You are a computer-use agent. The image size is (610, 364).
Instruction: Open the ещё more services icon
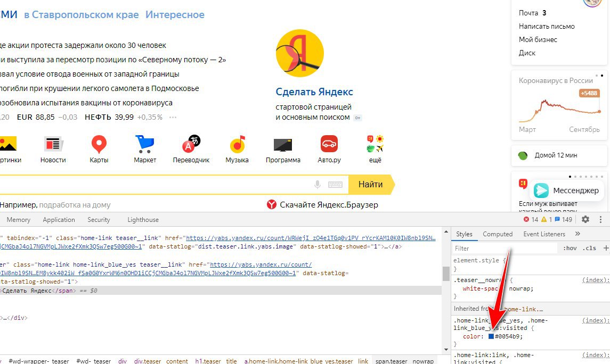(375, 144)
